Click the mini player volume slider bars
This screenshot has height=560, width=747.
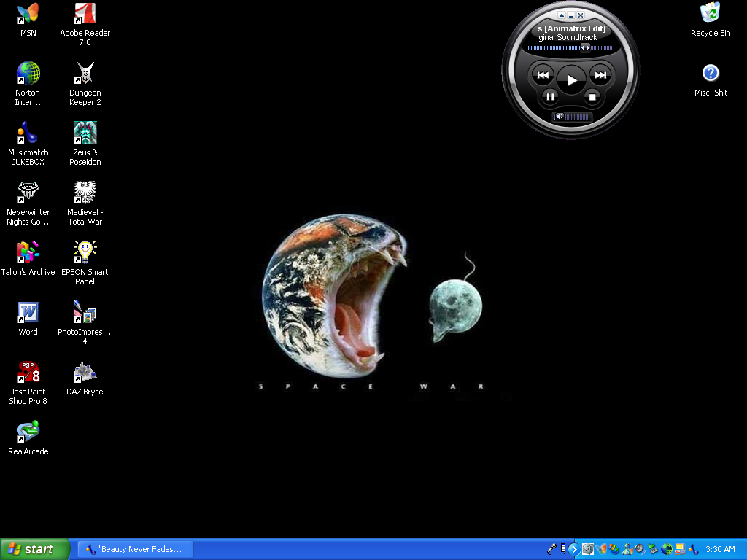(578, 116)
